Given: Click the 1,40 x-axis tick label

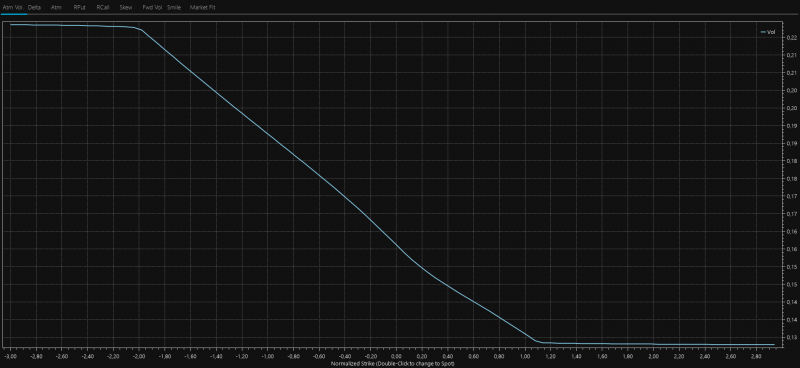Looking at the screenshot, I should point(577,356).
